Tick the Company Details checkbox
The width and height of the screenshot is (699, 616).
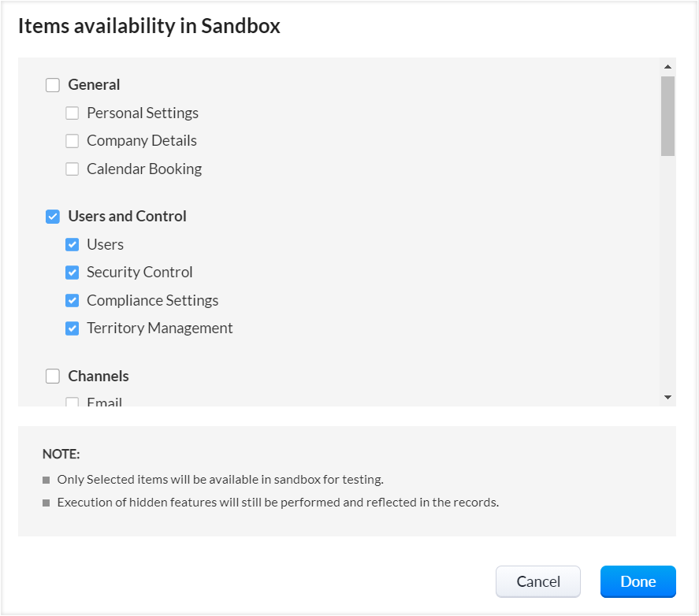point(73,141)
